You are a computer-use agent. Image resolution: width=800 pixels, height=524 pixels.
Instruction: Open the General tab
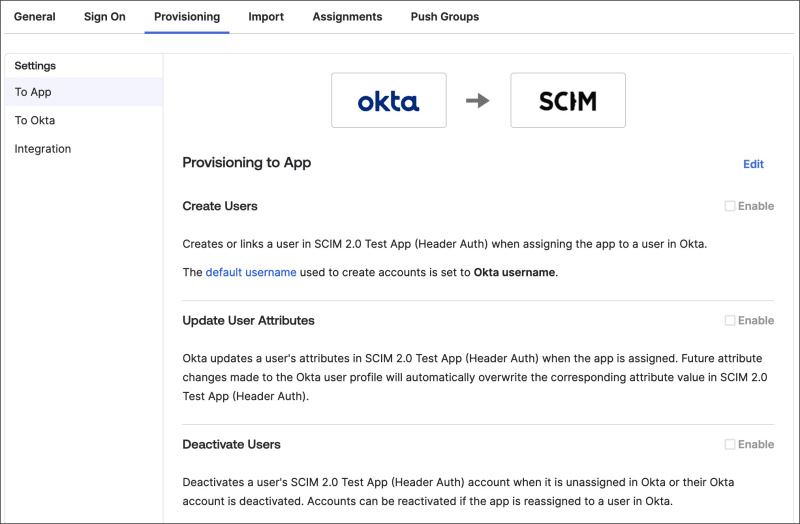click(x=35, y=17)
